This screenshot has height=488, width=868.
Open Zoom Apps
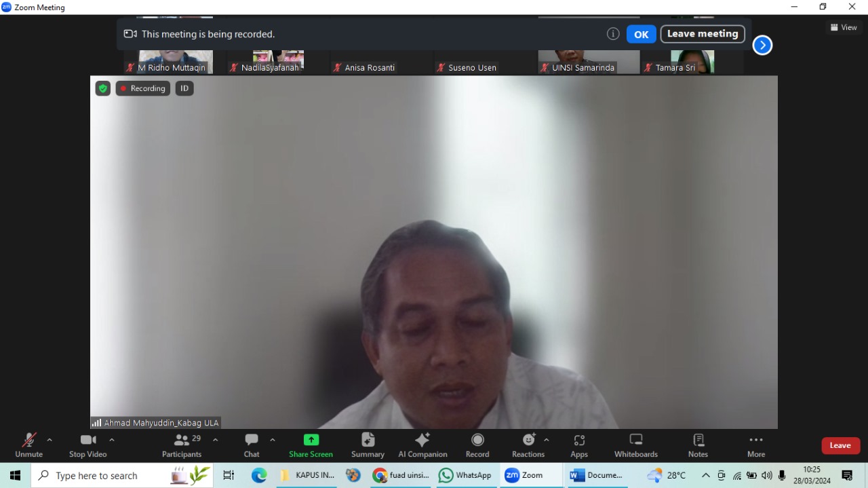(579, 445)
